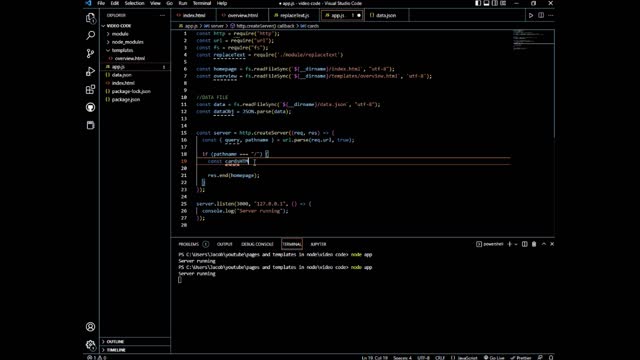Select the TERMINAL panel tab
The image size is (640, 360).
pos(292,244)
